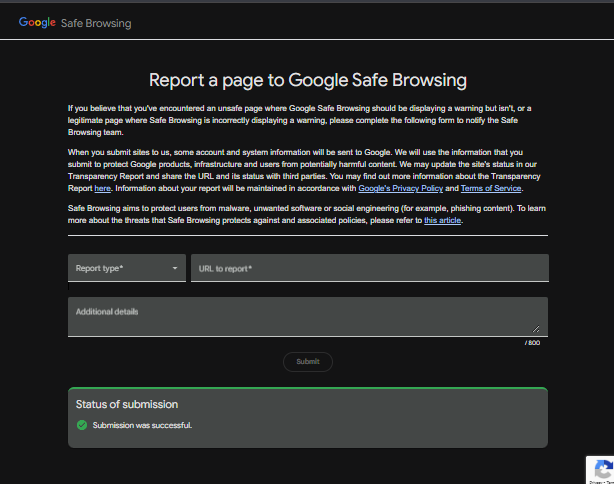Viewport: 614px width, 484px height.
Task: Open the Transparency Report 'here' link
Action: [x=103, y=188]
